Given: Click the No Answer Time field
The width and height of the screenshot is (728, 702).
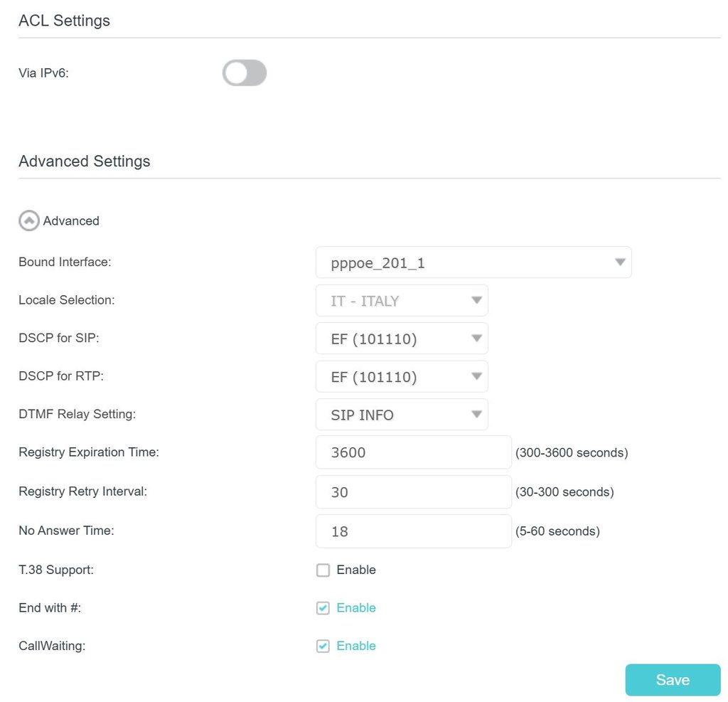Looking at the screenshot, I should click(x=413, y=531).
